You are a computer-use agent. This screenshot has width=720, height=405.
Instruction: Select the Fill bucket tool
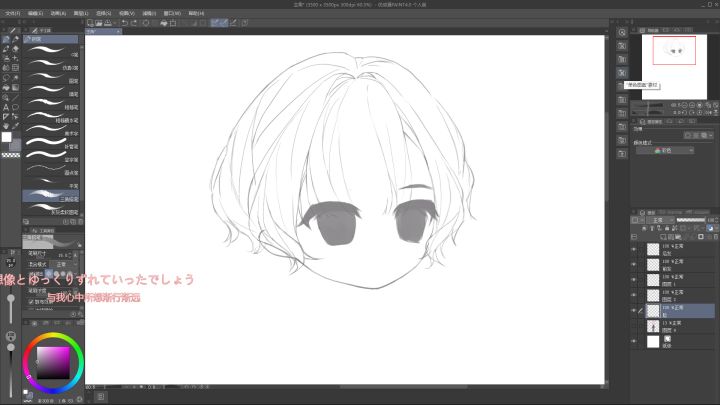6,87
